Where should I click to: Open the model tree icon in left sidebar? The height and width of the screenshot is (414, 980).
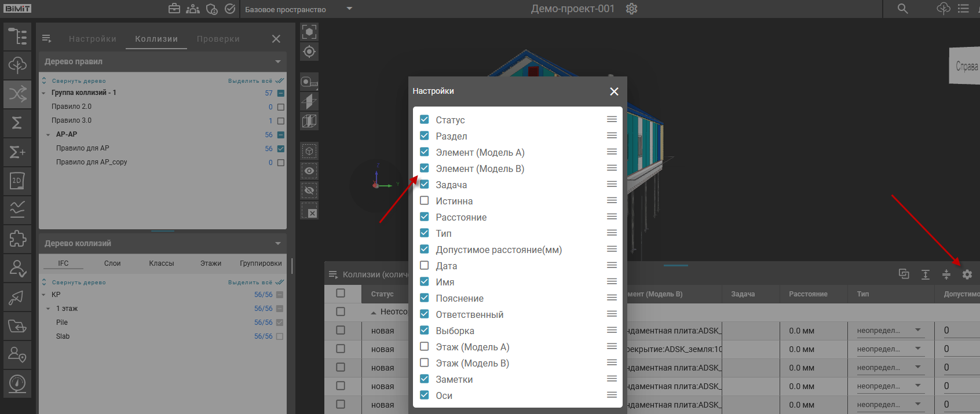click(x=17, y=36)
